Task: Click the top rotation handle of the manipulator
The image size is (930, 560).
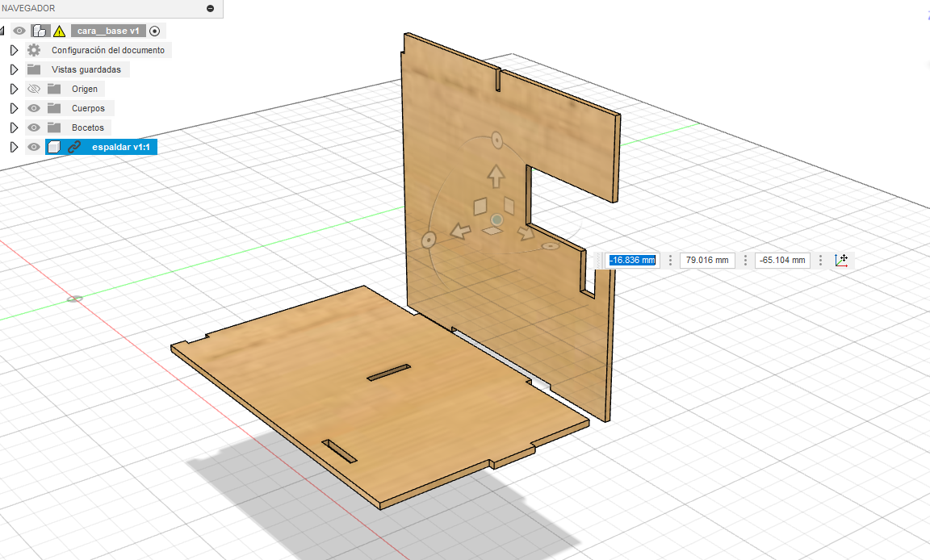Action: tap(496, 141)
